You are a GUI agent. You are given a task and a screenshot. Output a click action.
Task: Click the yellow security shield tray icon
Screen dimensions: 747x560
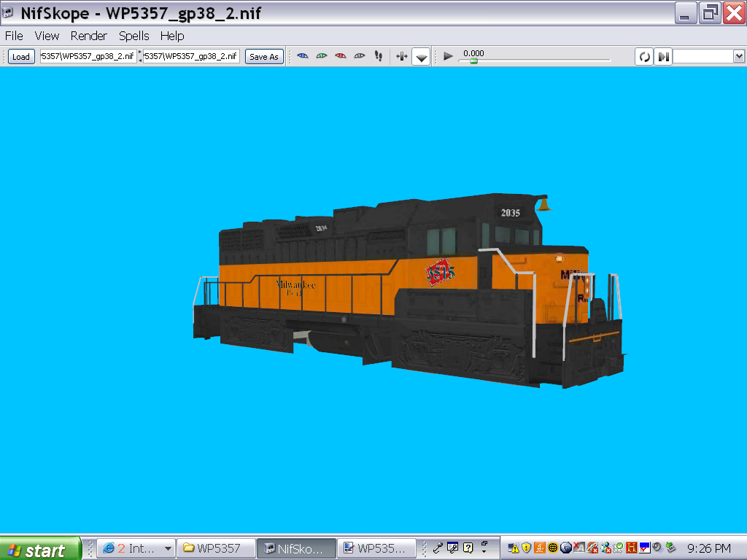point(526,548)
